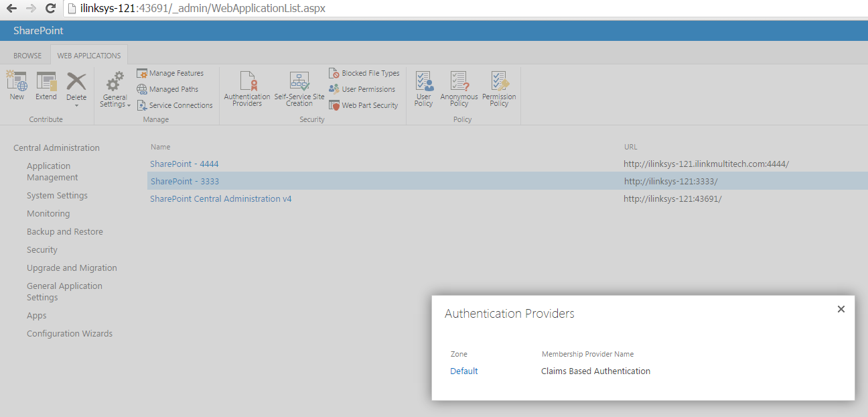Close the Authentication Providers dialog

(x=841, y=309)
